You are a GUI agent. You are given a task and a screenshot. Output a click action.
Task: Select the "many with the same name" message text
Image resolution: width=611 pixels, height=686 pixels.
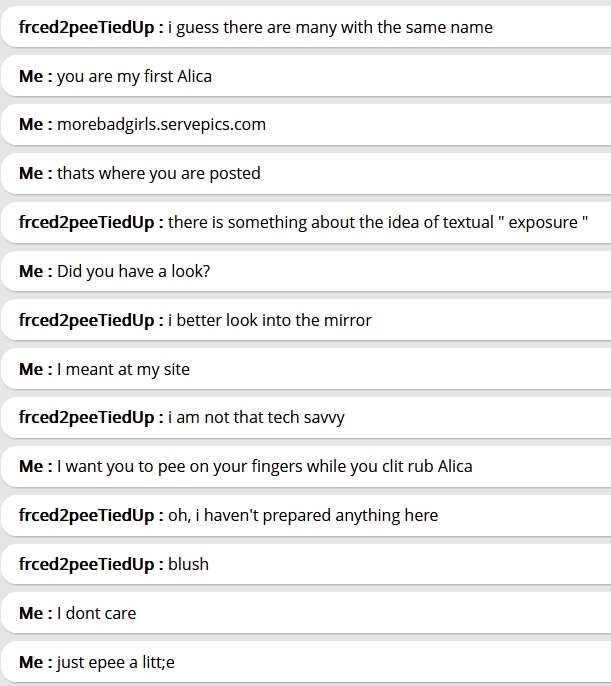pos(330,28)
